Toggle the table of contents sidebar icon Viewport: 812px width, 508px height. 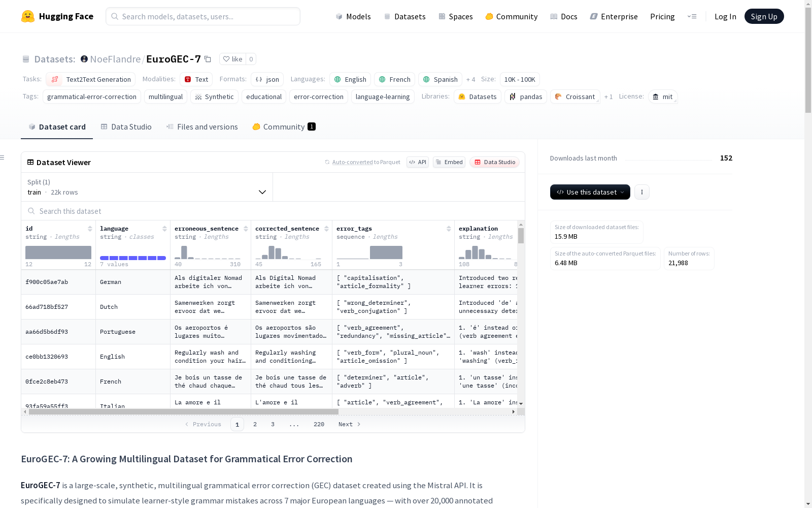(3, 157)
